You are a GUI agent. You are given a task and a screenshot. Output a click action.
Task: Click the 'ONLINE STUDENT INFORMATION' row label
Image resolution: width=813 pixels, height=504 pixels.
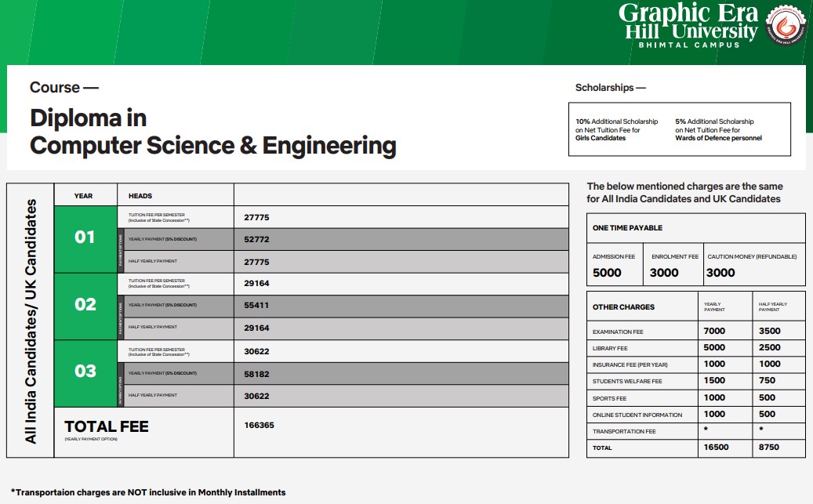click(x=637, y=415)
